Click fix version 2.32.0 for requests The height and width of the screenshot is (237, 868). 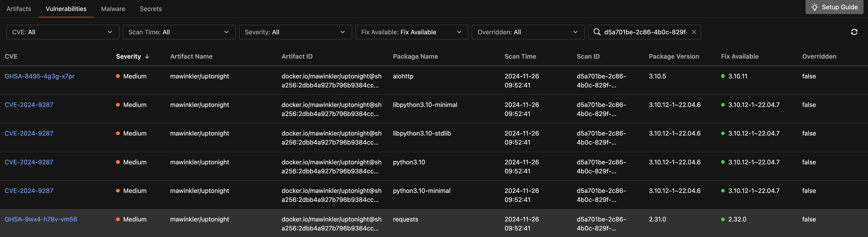coord(737,219)
